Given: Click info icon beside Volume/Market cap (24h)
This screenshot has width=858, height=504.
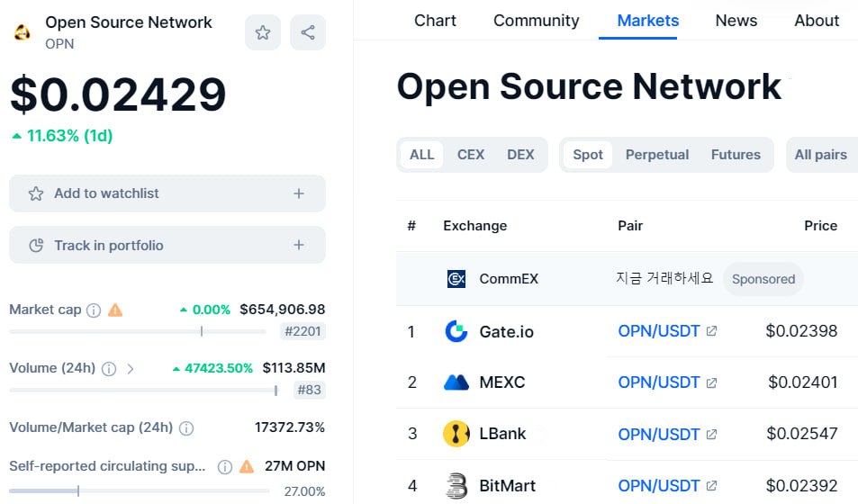Looking at the screenshot, I should pyautogui.click(x=186, y=427).
